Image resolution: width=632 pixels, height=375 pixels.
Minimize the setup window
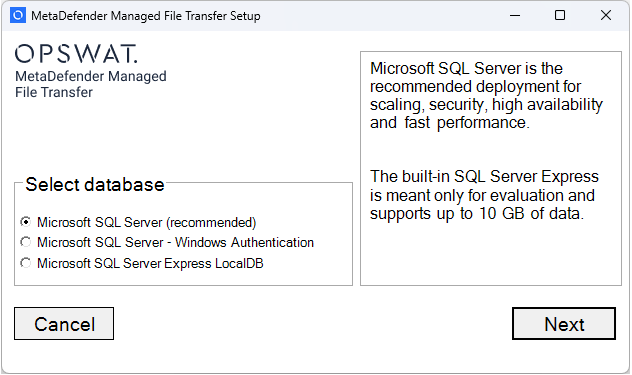point(515,15)
